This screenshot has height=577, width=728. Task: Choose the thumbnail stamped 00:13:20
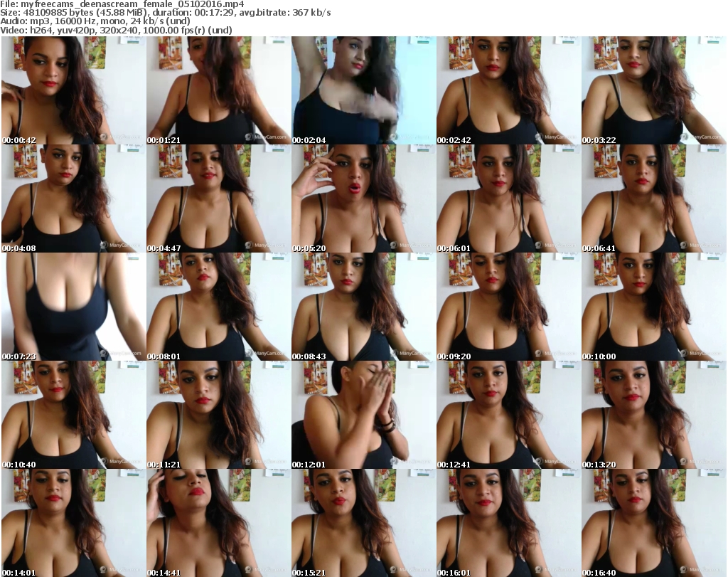(x=654, y=415)
